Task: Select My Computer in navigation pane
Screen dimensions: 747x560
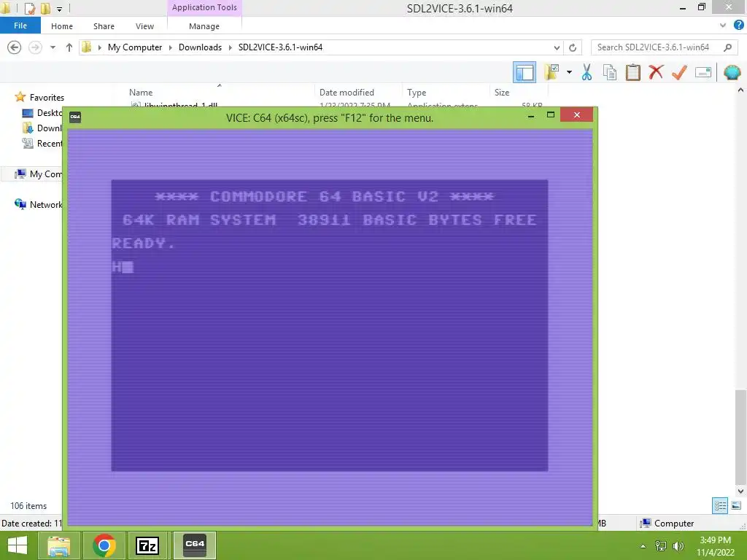Action: tap(38, 174)
